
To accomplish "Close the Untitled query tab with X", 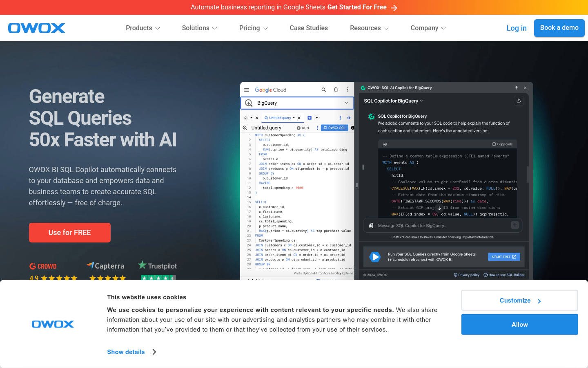I will click(x=299, y=118).
